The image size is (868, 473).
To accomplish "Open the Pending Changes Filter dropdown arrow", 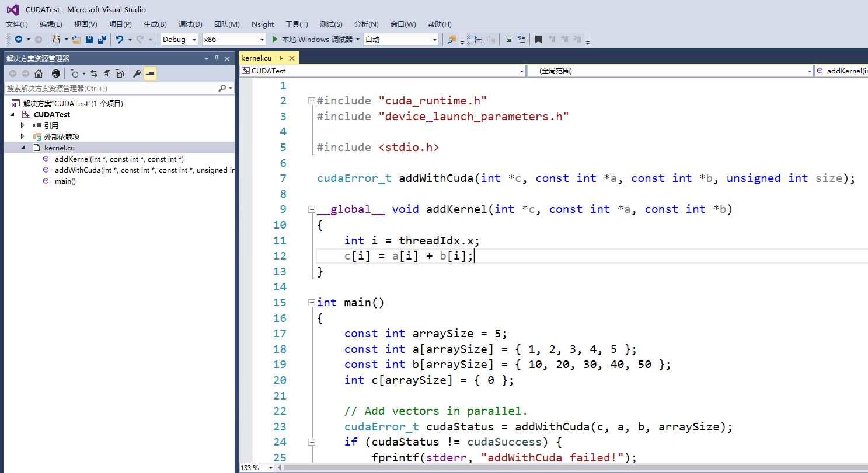I will 83,73.
